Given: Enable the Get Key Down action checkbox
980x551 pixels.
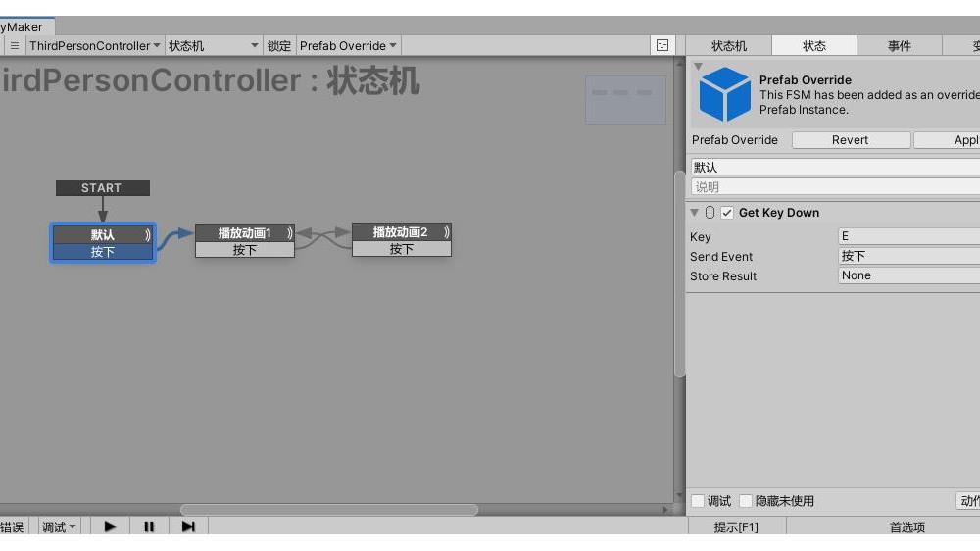Looking at the screenshot, I should coord(727,213).
